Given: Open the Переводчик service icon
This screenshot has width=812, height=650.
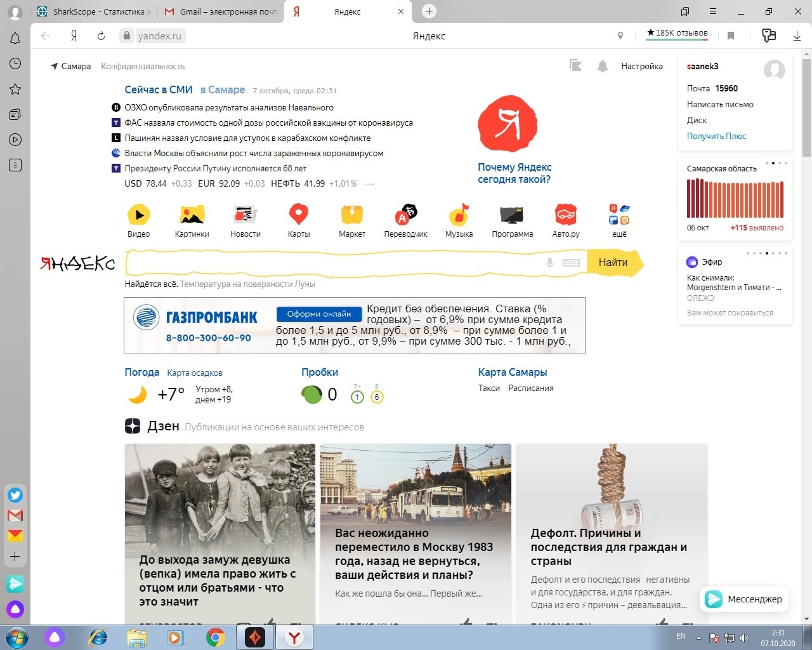Looking at the screenshot, I should [x=405, y=215].
